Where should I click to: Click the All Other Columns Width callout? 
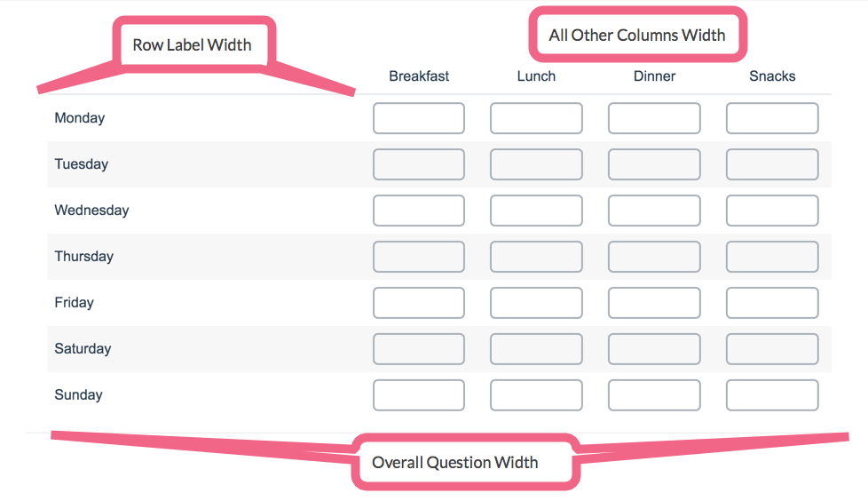(x=638, y=35)
